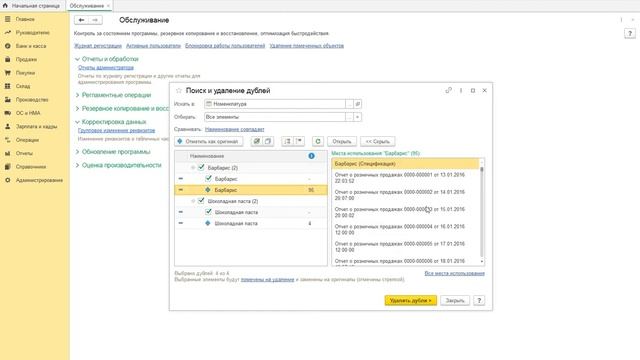Uncheck all items toolbar icon
This screenshot has width=640, height=360.
click(268, 141)
